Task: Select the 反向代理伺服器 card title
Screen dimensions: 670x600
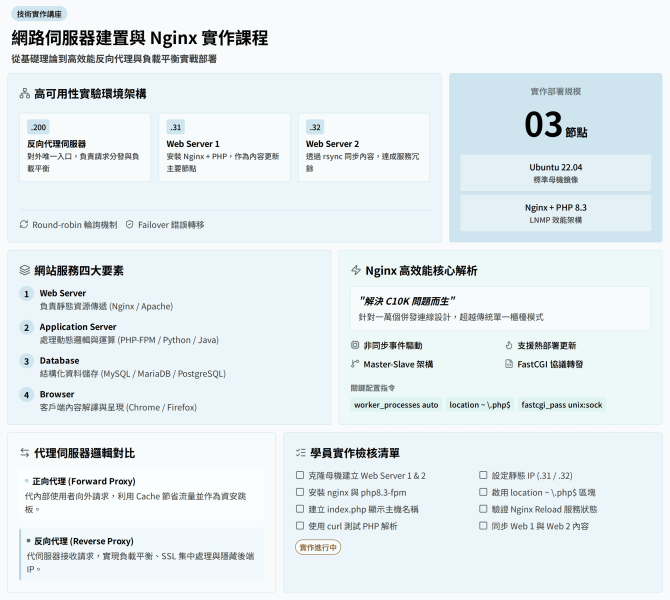Action: point(57,144)
